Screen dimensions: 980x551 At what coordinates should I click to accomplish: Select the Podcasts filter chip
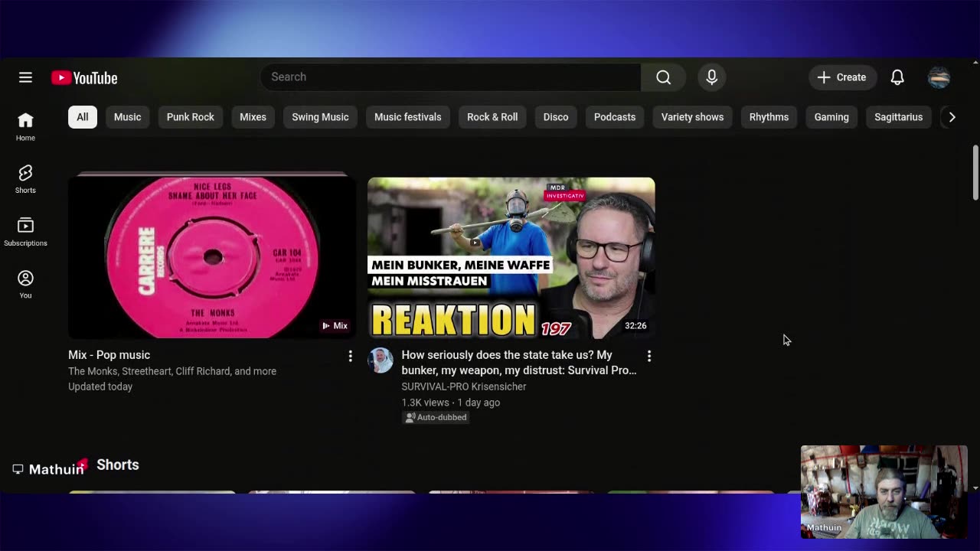pos(615,117)
